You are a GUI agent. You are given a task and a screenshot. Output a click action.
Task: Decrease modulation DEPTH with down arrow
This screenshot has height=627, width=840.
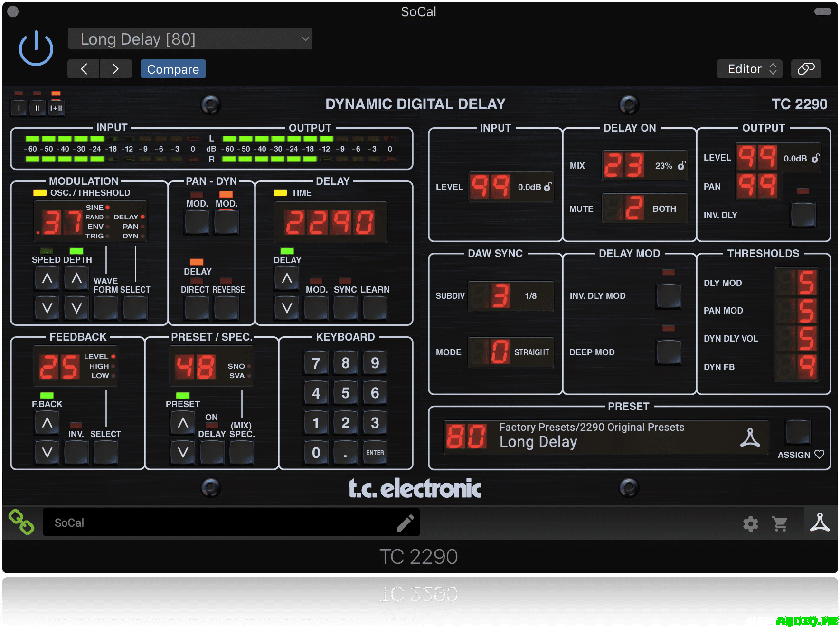[x=76, y=308]
